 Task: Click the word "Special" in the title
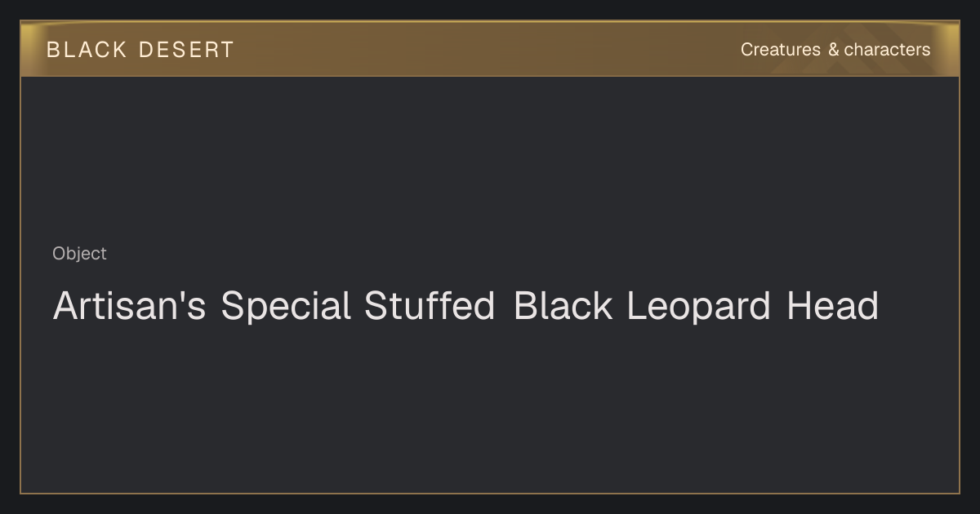286,307
